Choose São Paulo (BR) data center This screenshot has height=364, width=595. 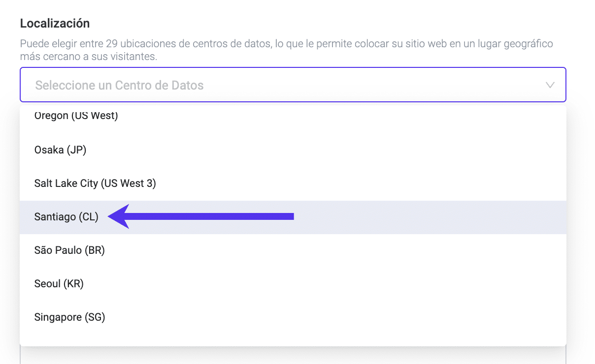pyautogui.click(x=69, y=250)
